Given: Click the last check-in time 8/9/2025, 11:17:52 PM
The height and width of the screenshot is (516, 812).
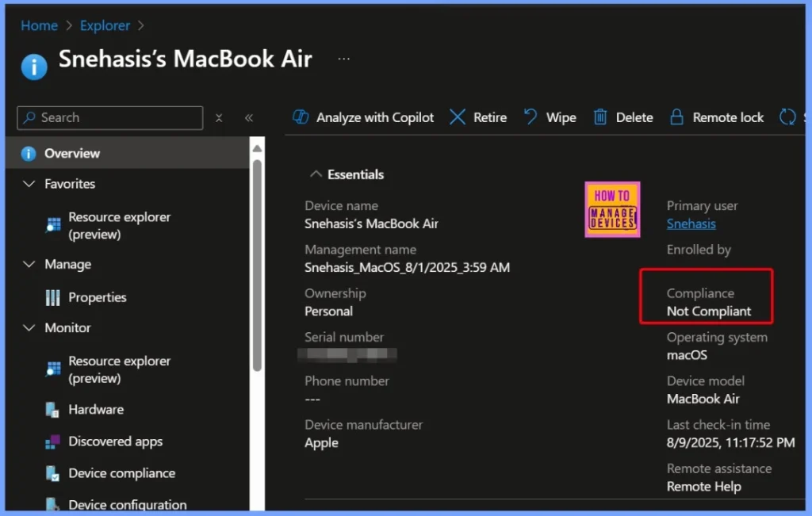Looking at the screenshot, I should pyautogui.click(x=730, y=442).
